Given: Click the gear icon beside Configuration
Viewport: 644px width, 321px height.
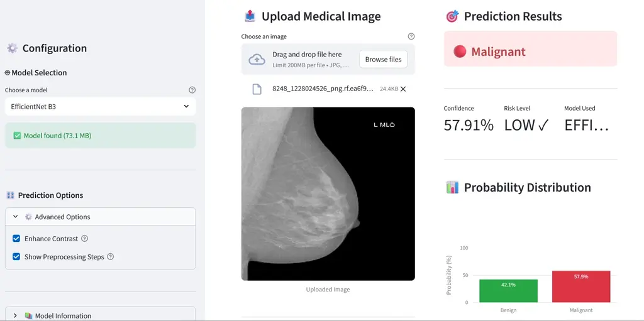Looking at the screenshot, I should (x=12, y=48).
